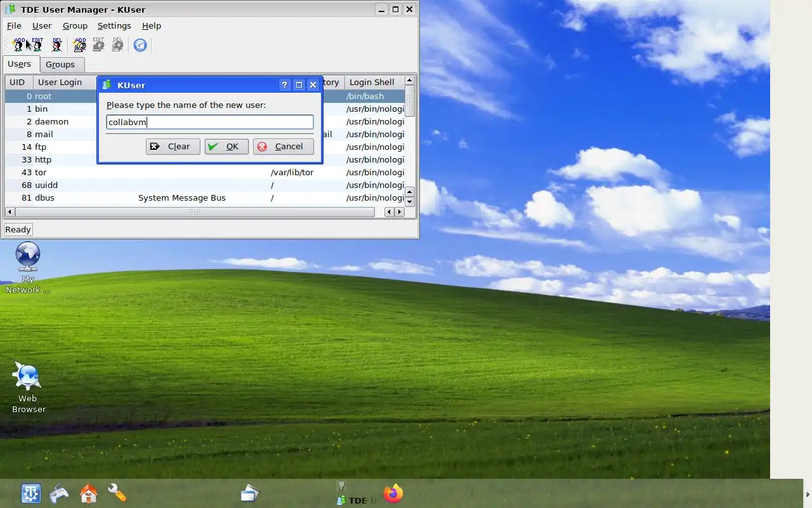Click the new user name input field
Screen dimensions: 812x508
click(x=210, y=122)
